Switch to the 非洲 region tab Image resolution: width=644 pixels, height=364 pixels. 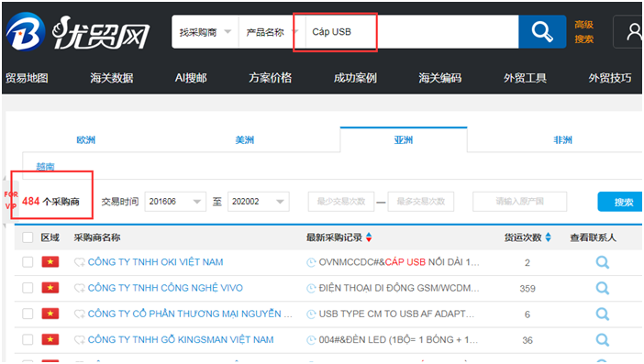coord(562,140)
